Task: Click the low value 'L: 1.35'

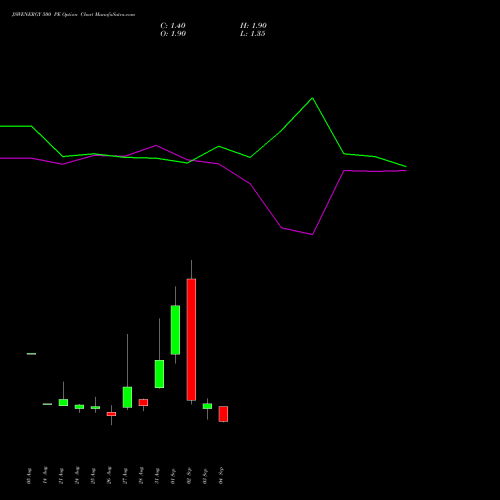Action: click(x=253, y=34)
